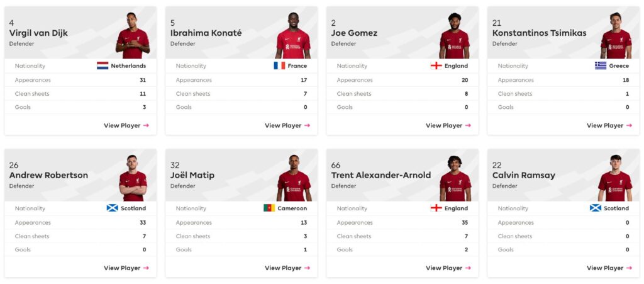Click Joël Matip's player photo

(x=294, y=179)
